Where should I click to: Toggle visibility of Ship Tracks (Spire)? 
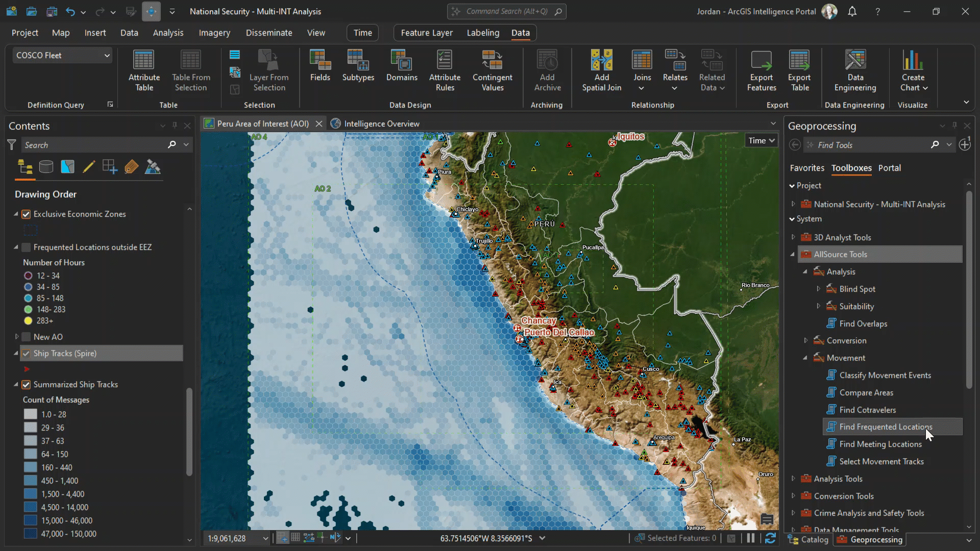click(26, 353)
